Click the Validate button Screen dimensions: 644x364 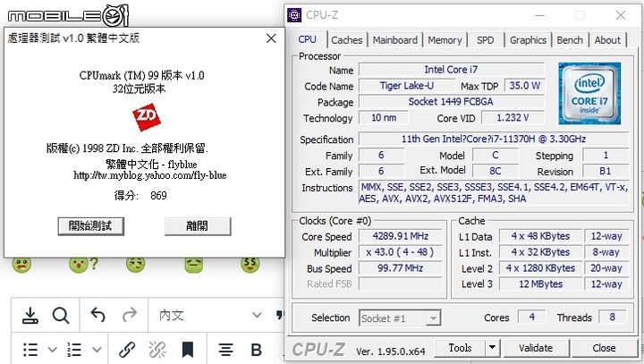pos(536,348)
